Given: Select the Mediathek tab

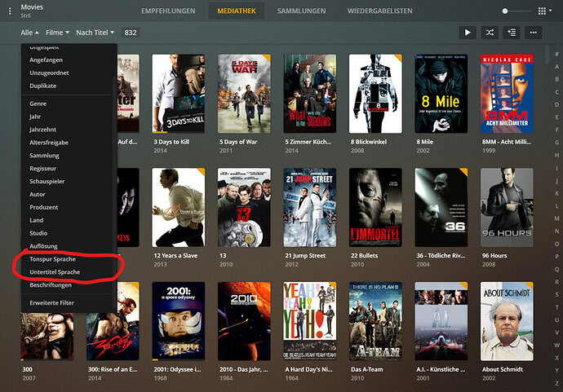Looking at the screenshot, I should (x=237, y=11).
